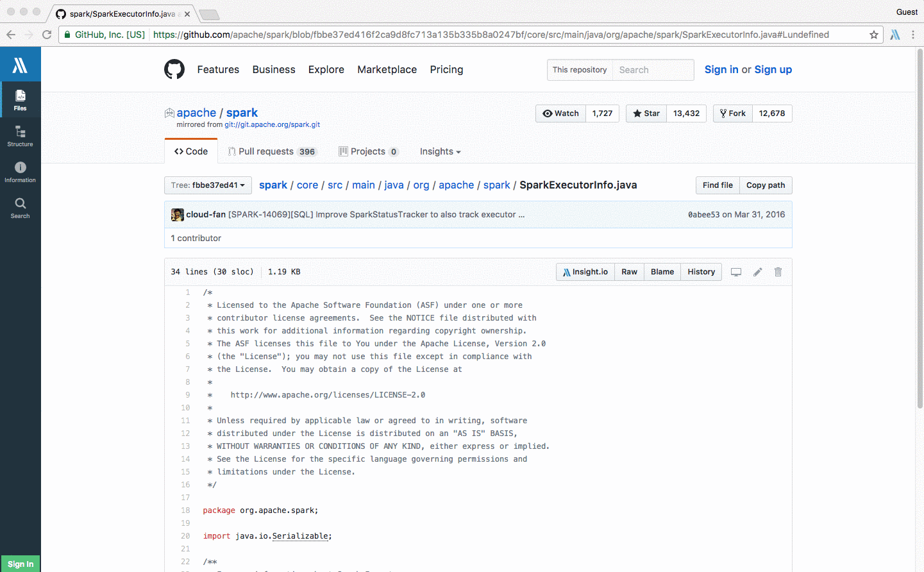Open Marketplace in the top navigation
This screenshot has height=572, width=924.
click(387, 69)
